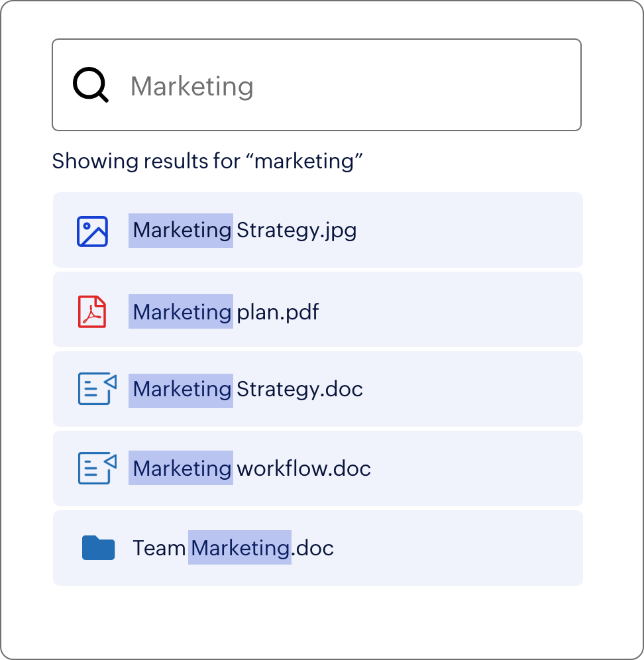Click the blue folder icon
644x660 pixels.
[x=98, y=548]
